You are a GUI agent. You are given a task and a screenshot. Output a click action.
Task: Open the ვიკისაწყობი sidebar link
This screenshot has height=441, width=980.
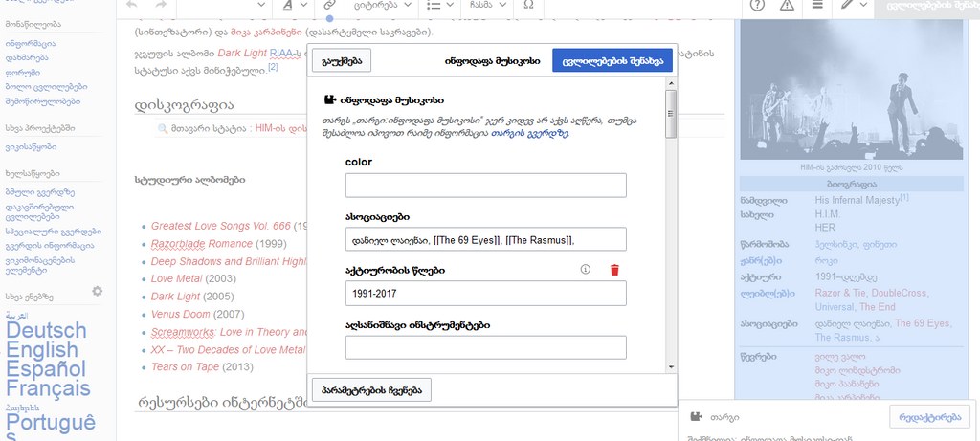tap(32, 146)
